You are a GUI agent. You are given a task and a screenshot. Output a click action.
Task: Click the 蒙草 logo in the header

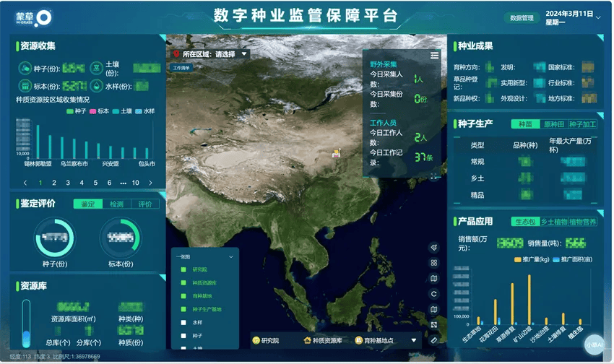34,18
